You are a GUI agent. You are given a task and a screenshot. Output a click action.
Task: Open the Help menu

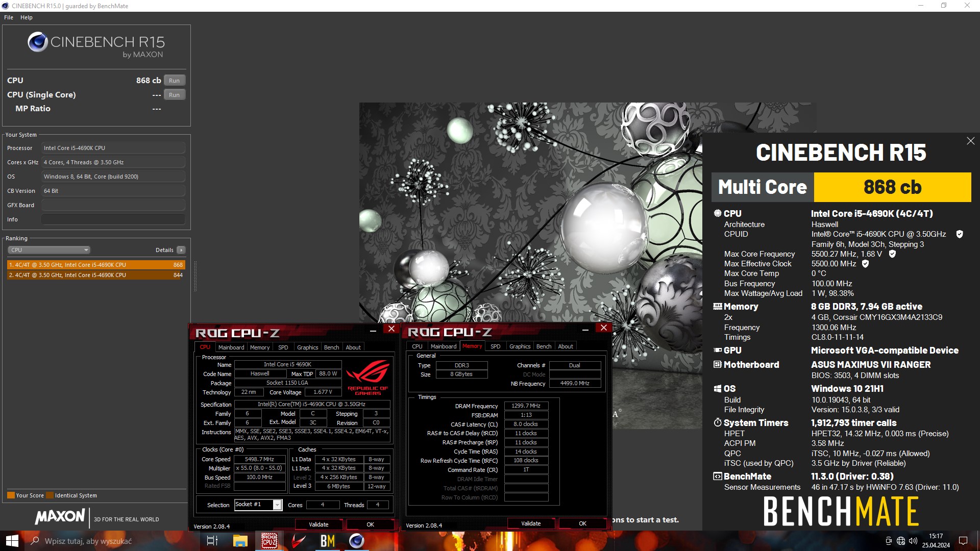tap(27, 17)
